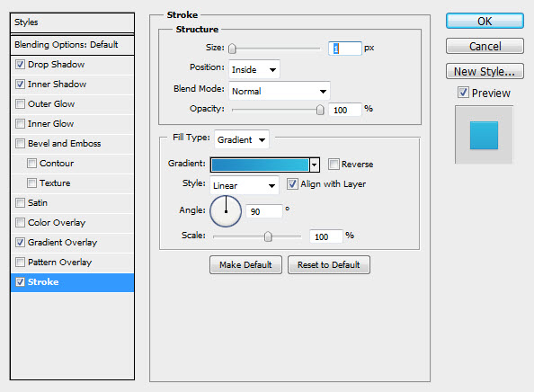Screen dimensions: 534x392
Task: Click the style preview thumbnail
Action: pos(484,135)
